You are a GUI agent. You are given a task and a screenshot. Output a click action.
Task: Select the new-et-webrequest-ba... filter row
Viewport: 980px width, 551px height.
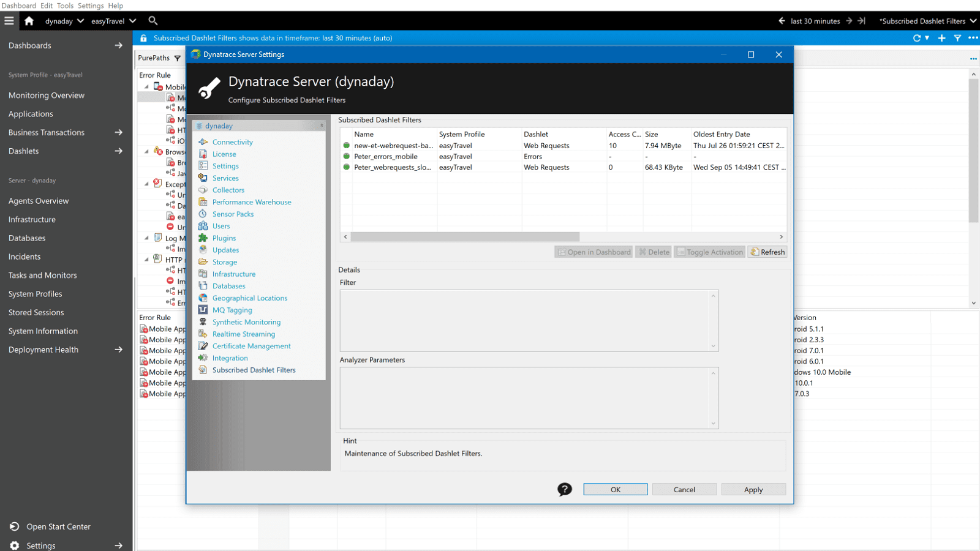(563, 146)
